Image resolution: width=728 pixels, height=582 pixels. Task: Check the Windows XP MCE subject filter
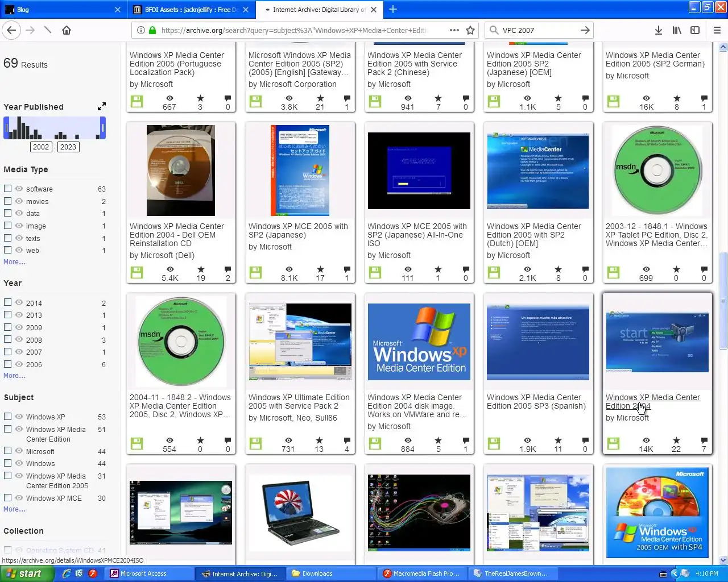(8, 498)
